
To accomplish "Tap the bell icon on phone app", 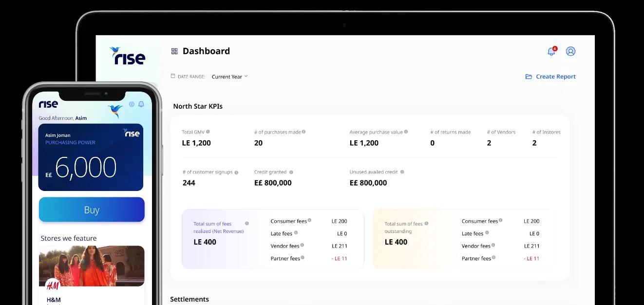I will tap(141, 104).
